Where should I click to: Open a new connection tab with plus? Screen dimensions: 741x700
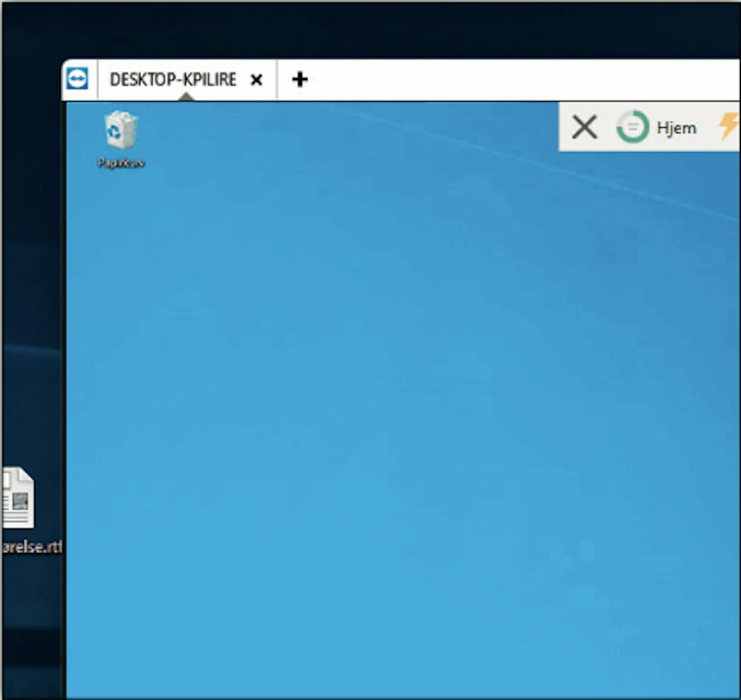coord(300,79)
